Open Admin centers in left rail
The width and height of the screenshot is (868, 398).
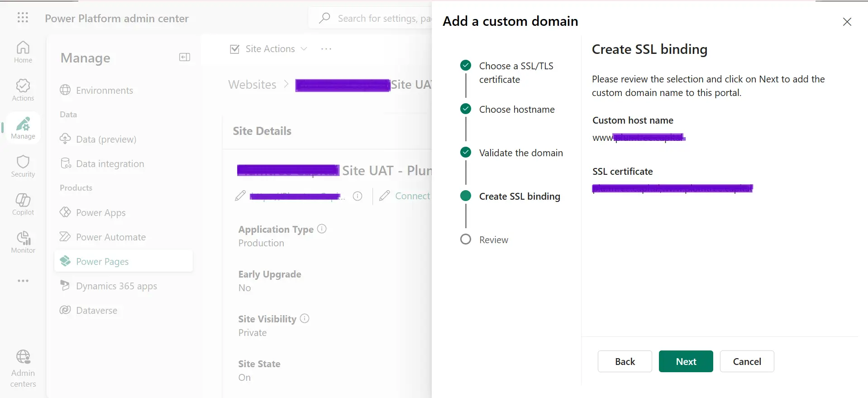pos(23,369)
